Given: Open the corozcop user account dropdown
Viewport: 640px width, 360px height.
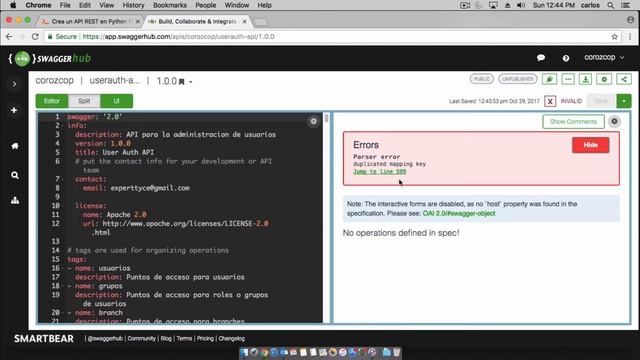Looking at the screenshot, I should (x=604, y=58).
